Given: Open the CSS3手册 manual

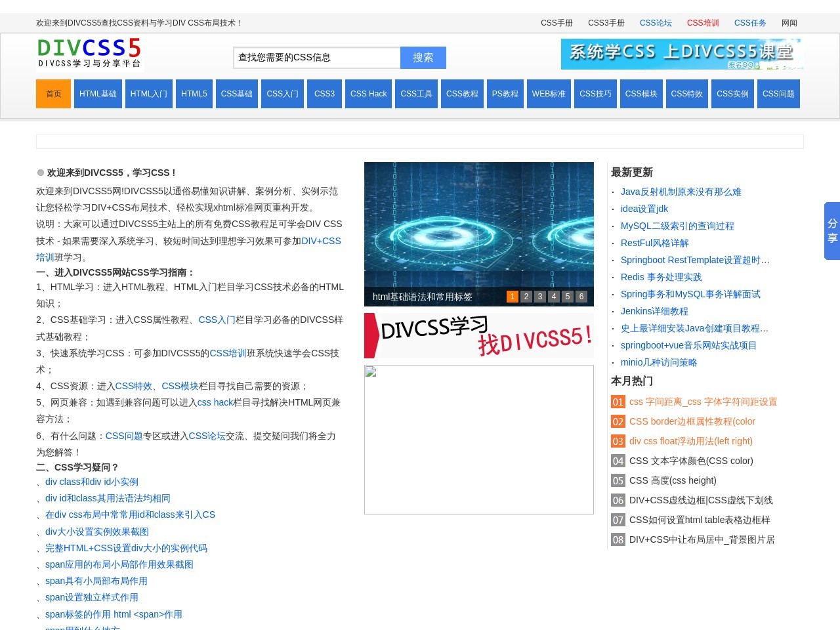Looking at the screenshot, I should point(605,23).
